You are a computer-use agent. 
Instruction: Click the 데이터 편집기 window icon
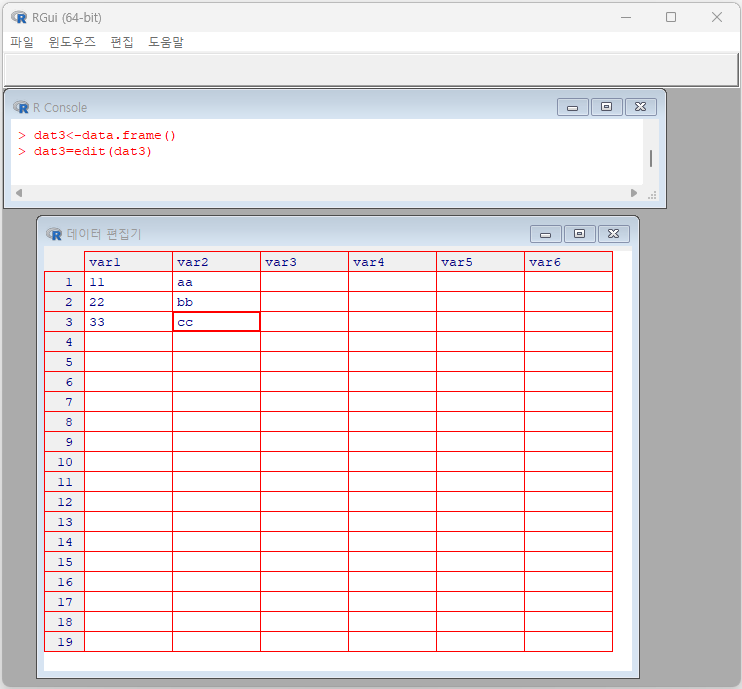54,234
